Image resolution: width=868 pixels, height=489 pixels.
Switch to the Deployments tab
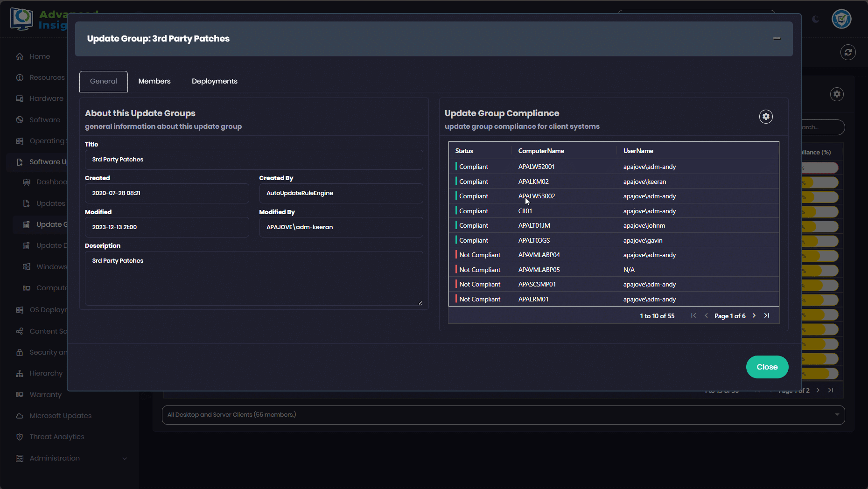coord(215,81)
